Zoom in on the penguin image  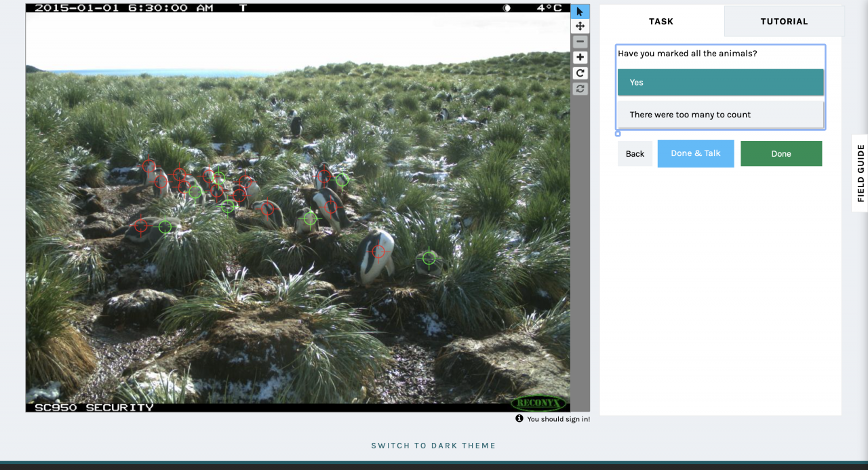580,58
